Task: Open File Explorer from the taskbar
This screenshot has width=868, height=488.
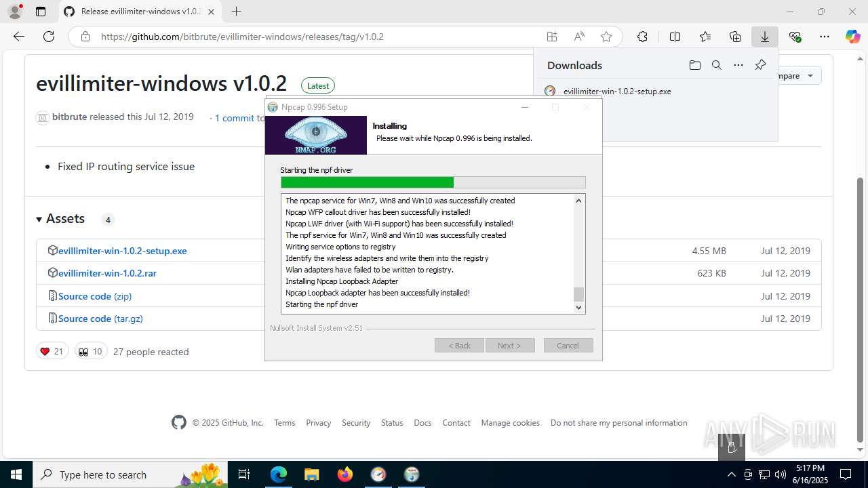Action: 312,474
